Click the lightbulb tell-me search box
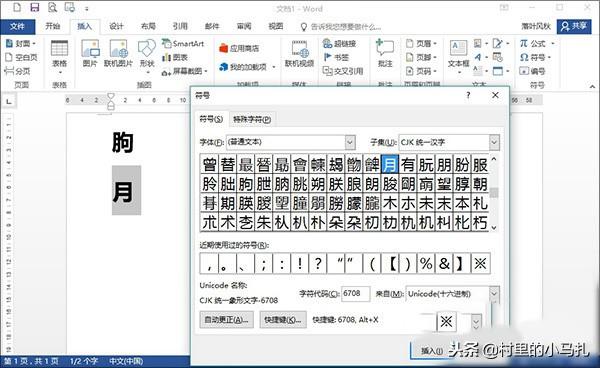 [x=341, y=27]
